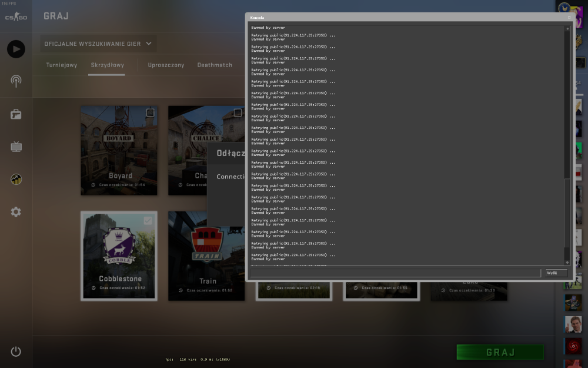This screenshot has width=588, height=368.
Task: Select the Boyard map card
Action: point(119,150)
